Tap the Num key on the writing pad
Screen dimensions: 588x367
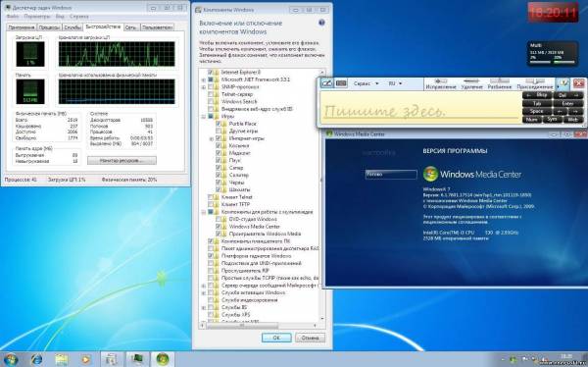[x=532, y=120]
